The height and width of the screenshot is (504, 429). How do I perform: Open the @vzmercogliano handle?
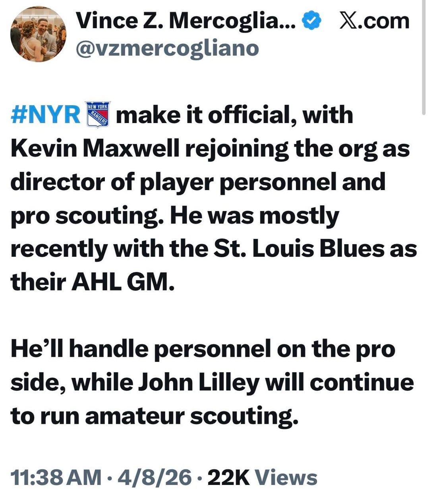click(167, 48)
